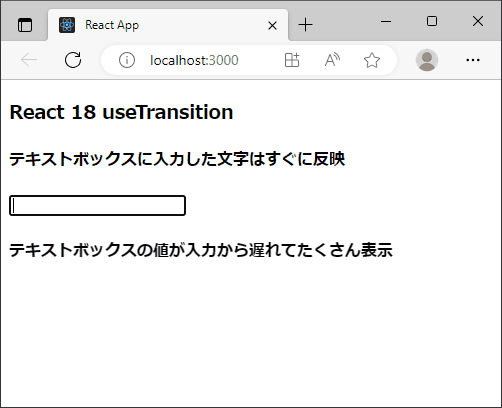
Task: Open the user profile avatar
Action: 427,60
